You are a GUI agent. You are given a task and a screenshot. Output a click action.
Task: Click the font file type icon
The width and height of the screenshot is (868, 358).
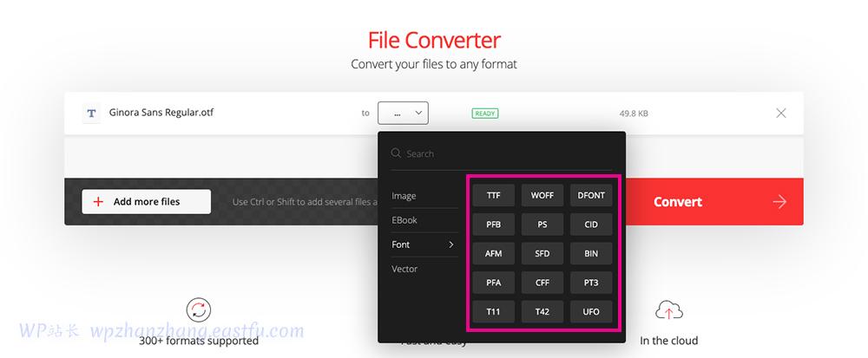point(91,114)
